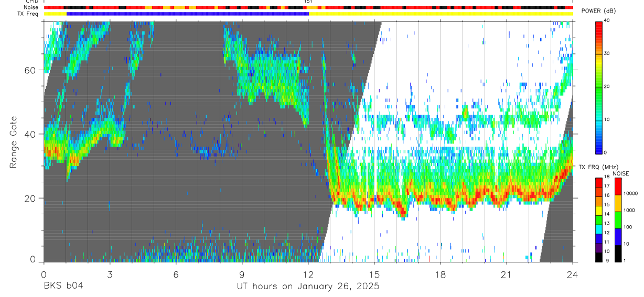Click the TX FRQ (MHz) color scale bar
Viewport: 644px width, 297px height.
click(599, 219)
